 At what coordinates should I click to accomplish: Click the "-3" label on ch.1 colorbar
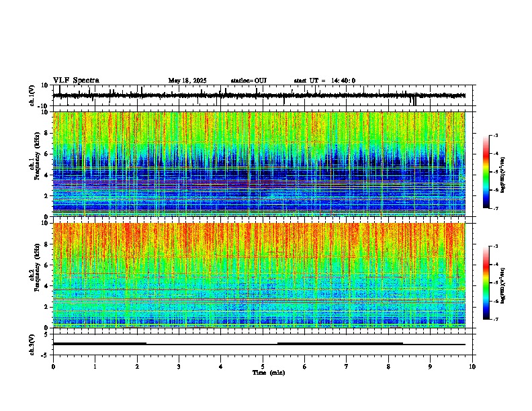pos(495,136)
